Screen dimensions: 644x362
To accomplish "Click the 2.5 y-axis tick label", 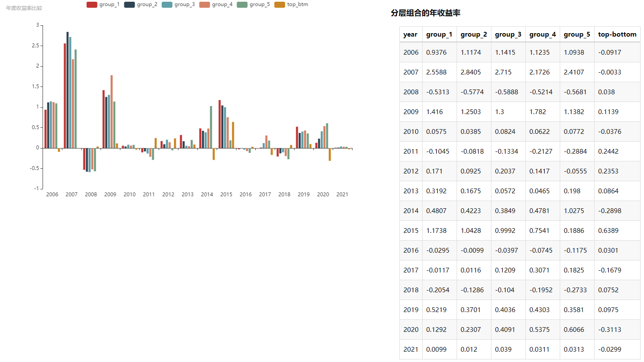I will 35,46.
